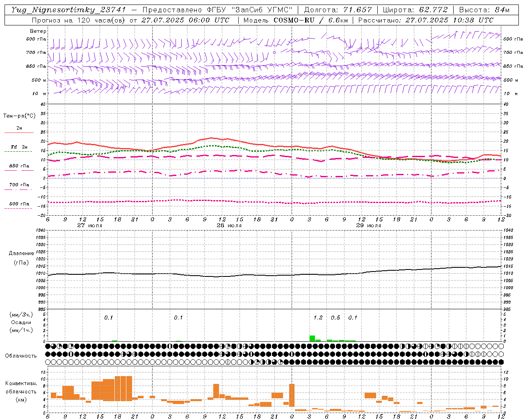Click the station name Yug_Nignesortimky_23741

coord(68,10)
